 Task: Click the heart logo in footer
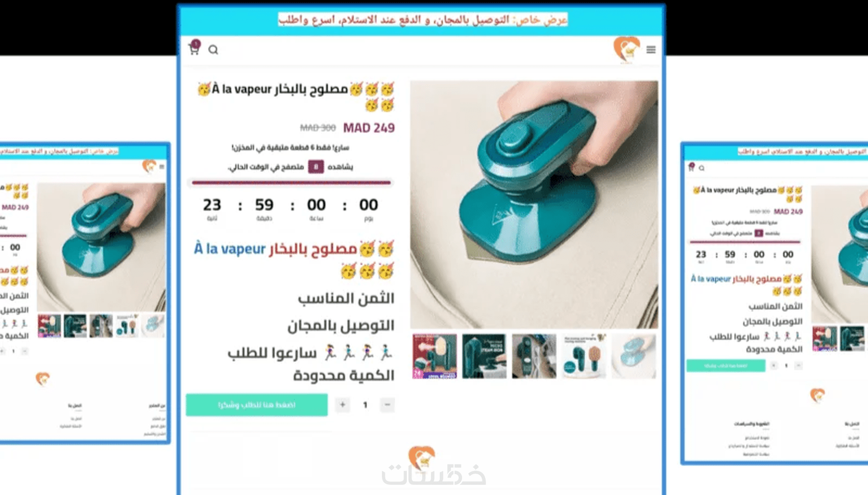(422, 458)
